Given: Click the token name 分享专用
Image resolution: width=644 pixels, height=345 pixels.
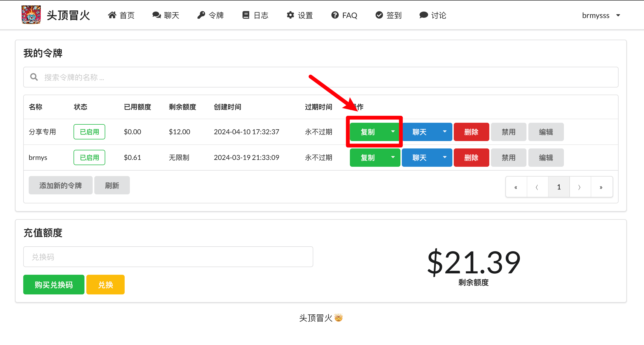Looking at the screenshot, I should pos(42,132).
